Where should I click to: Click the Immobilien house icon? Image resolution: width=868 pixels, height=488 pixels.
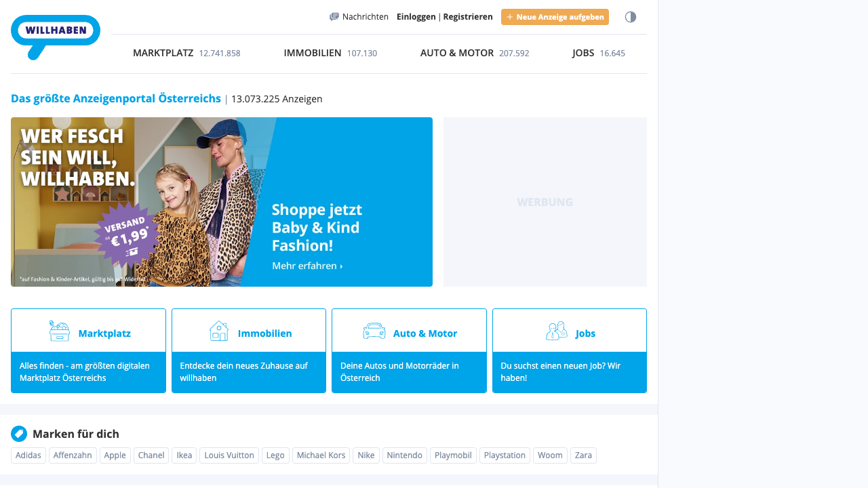pyautogui.click(x=219, y=331)
